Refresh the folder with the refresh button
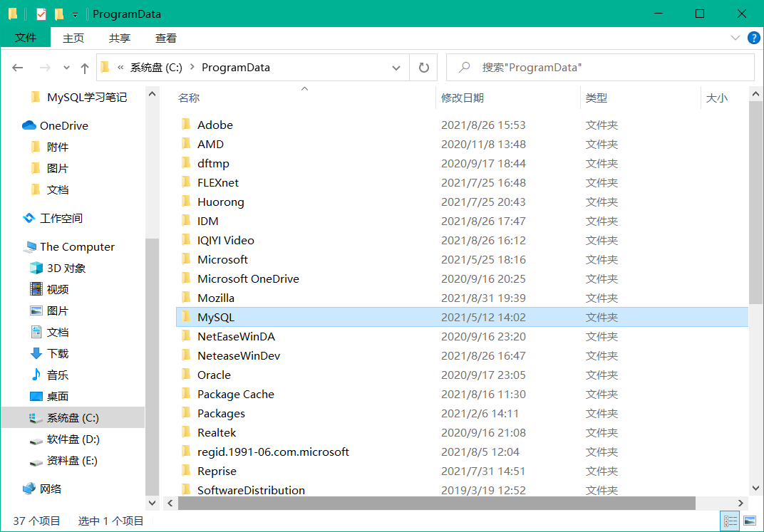 pyautogui.click(x=424, y=68)
